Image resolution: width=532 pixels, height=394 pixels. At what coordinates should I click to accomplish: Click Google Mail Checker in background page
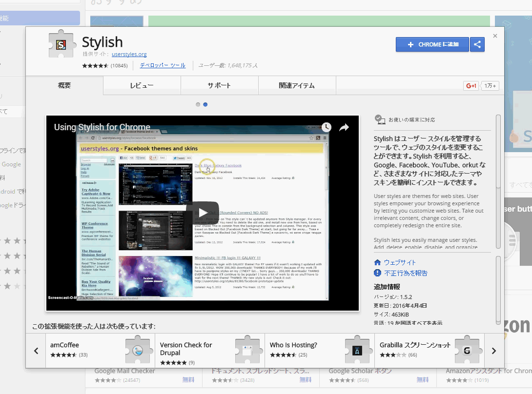point(124,371)
